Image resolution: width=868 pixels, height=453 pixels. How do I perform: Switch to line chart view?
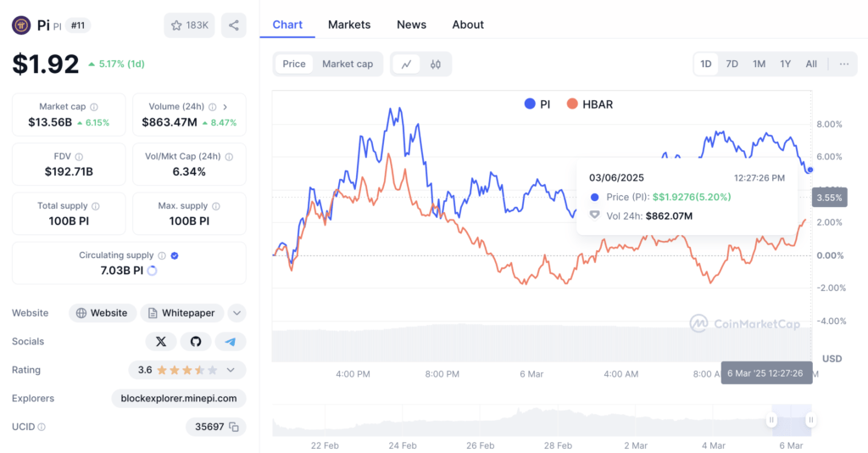point(406,64)
